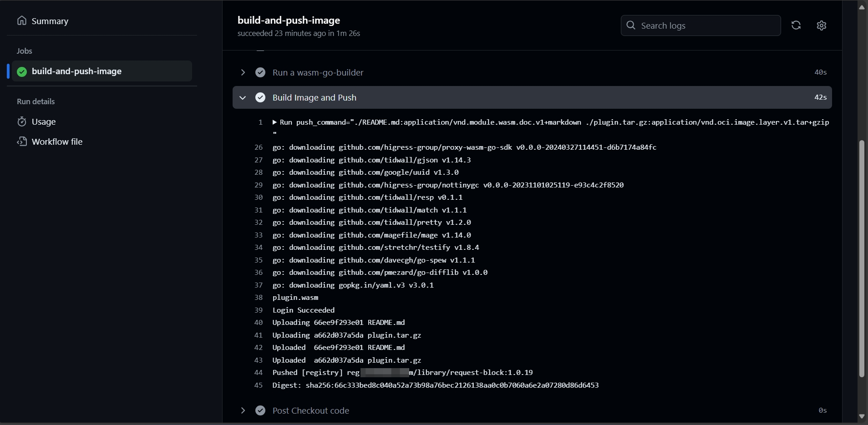The width and height of the screenshot is (868, 425).
Task: Expand the Post Checkout code step
Action: (243, 410)
